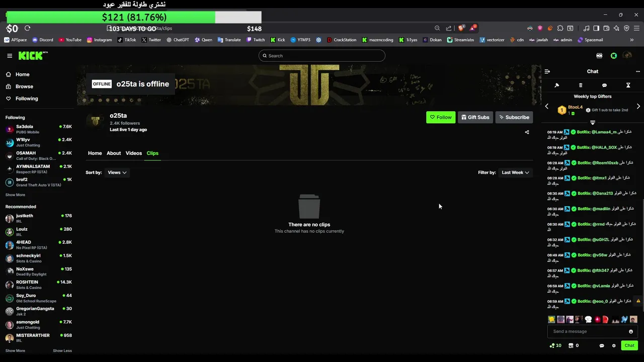Collapse Recommended list with Show Less

point(62,350)
